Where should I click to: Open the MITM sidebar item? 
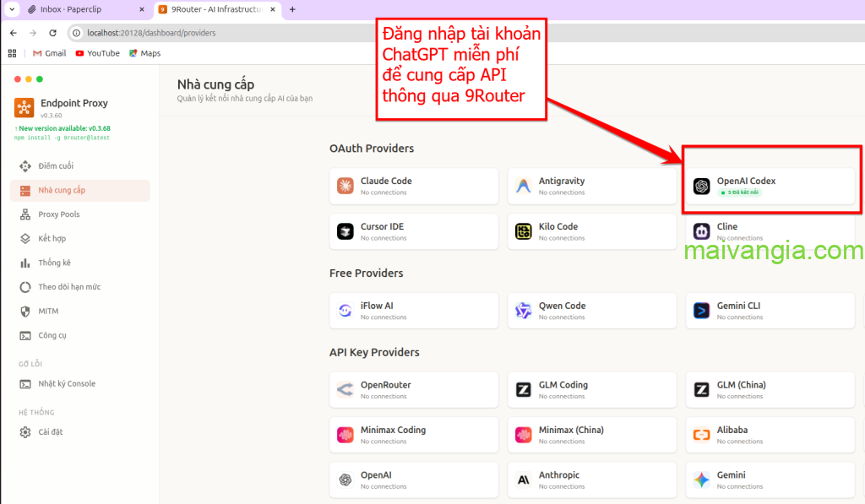[x=48, y=311]
